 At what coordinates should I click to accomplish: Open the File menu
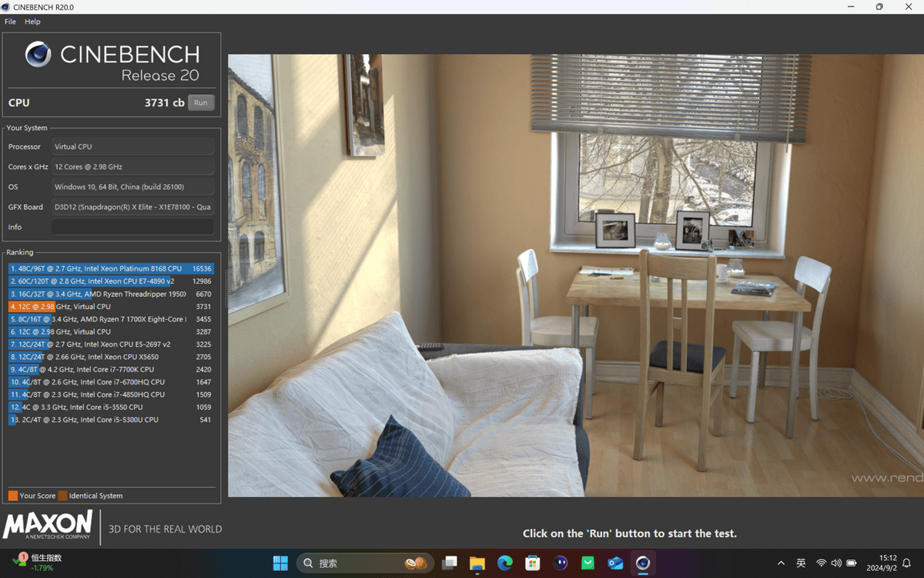(10, 22)
